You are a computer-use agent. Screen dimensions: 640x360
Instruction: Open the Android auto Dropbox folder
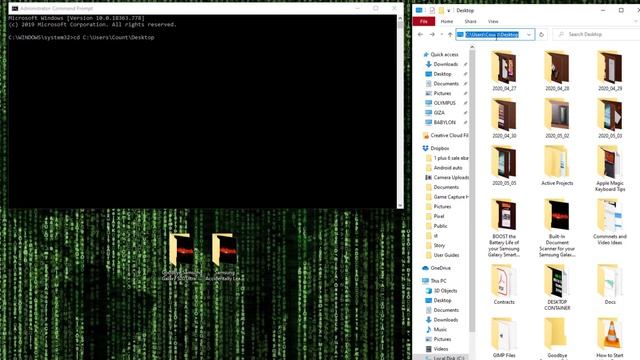448,168
